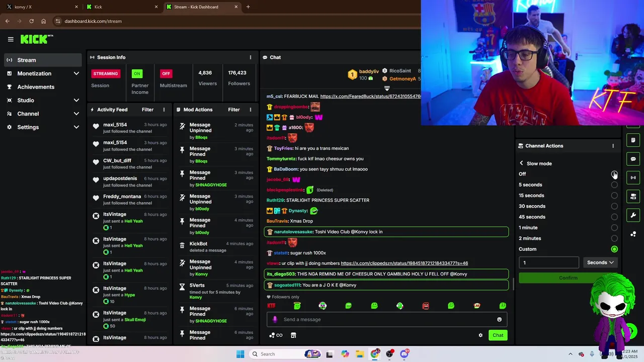This screenshot has height=362, width=644.
Task: Toggle Partner Income ON switch
Action: pyautogui.click(x=137, y=73)
